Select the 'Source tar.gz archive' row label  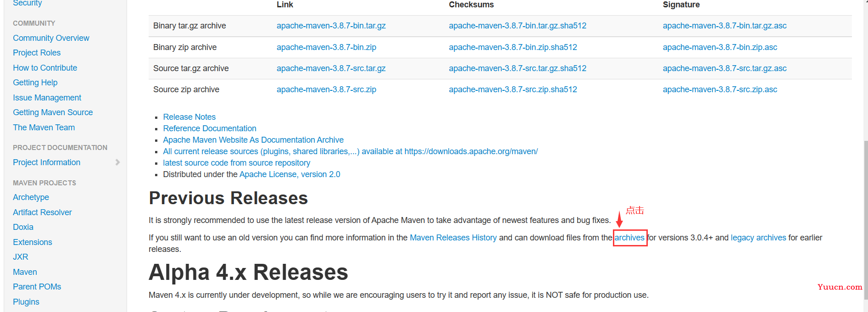click(x=191, y=68)
